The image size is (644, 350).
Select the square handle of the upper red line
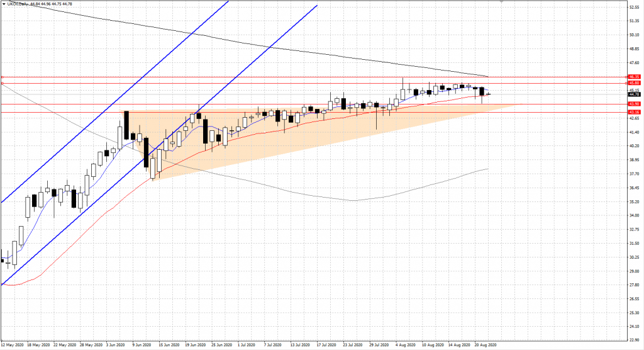pos(3,77)
